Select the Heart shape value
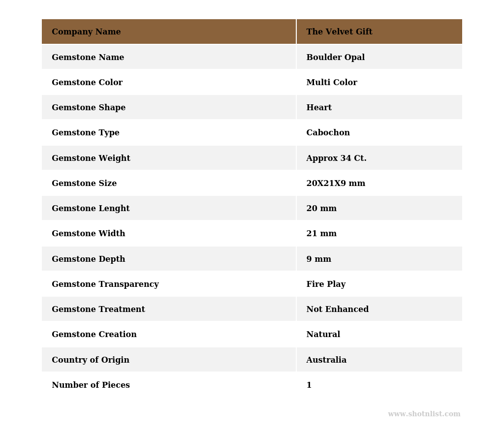This screenshot has height=434, width=504. coord(319,108)
